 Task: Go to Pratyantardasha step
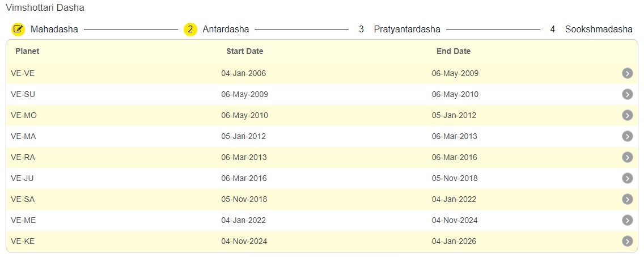406,29
